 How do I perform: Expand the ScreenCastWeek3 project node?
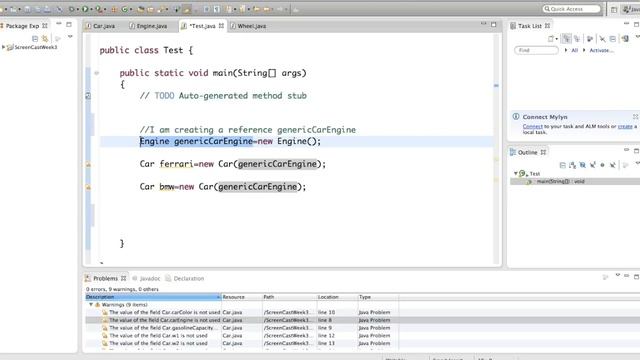click(x=4, y=47)
